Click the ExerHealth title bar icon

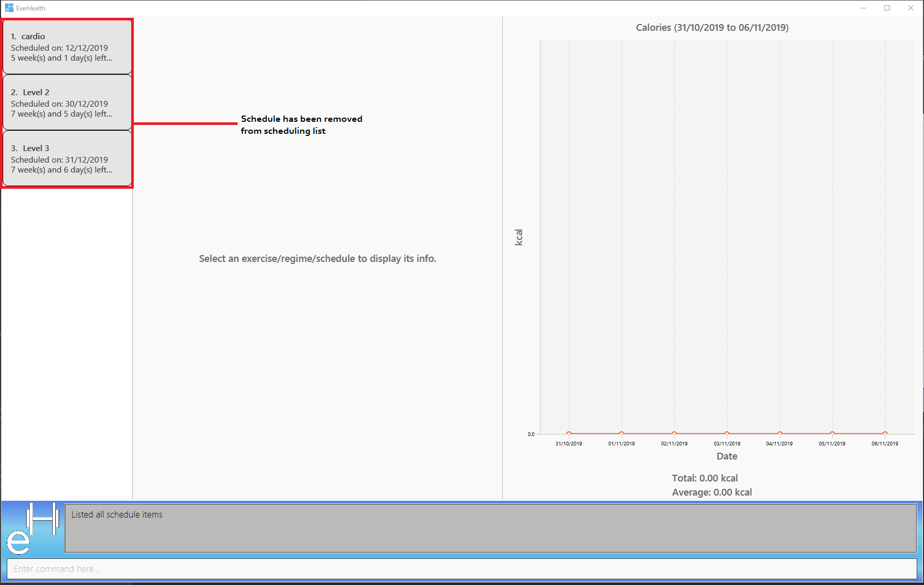(9, 8)
